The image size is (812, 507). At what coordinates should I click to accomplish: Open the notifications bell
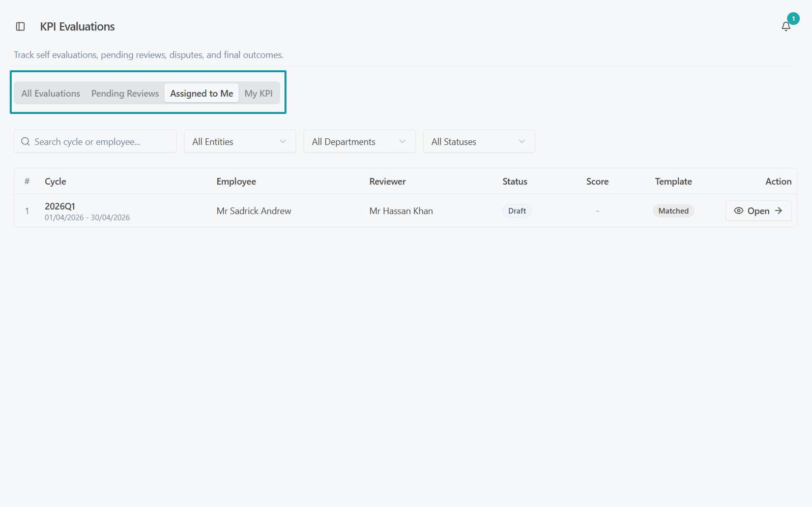point(786,26)
